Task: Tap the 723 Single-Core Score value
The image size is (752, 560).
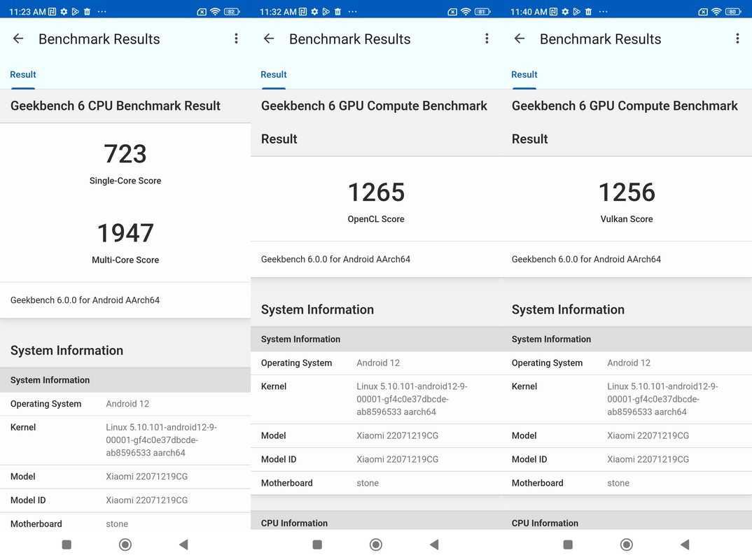Action: coord(125,154)
